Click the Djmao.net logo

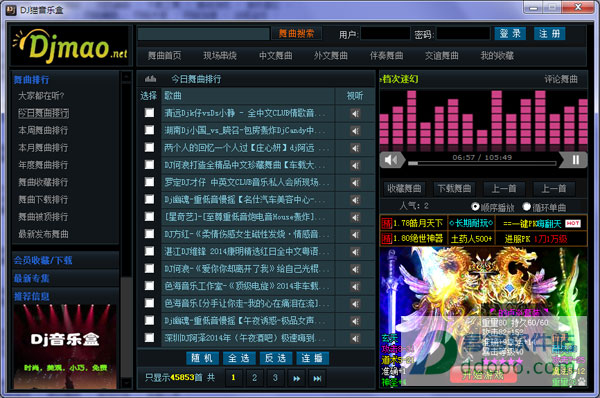click(x=71, y=47)
